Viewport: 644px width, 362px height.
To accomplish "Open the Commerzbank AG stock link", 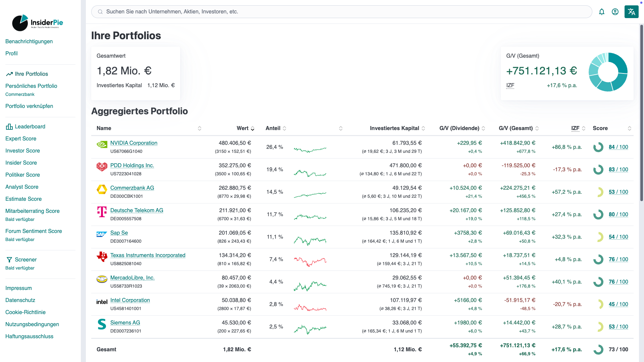I will click(x=132, y=188).
